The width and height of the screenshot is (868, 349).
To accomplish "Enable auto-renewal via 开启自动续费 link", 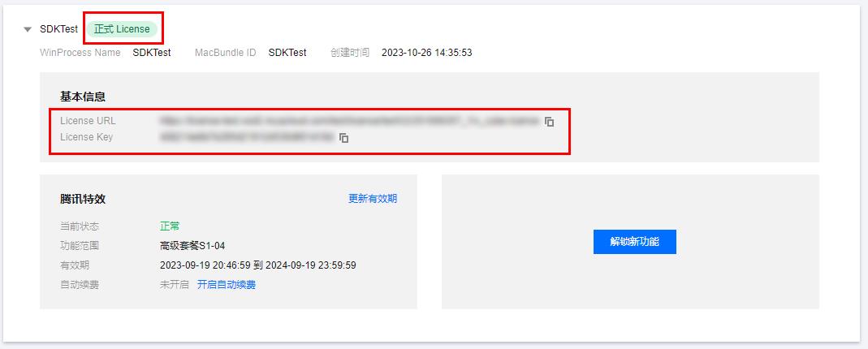I will [227, 285].
